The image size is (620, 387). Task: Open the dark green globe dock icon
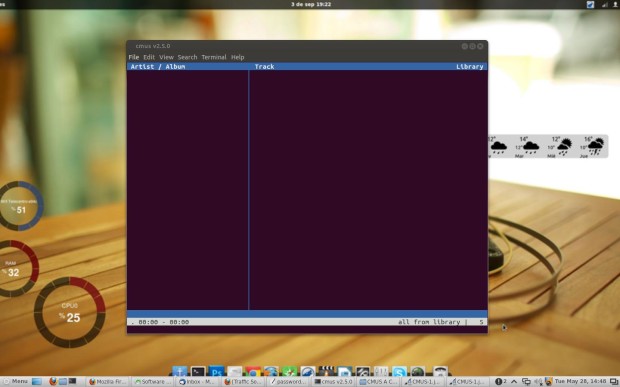[x=418, y=371]
